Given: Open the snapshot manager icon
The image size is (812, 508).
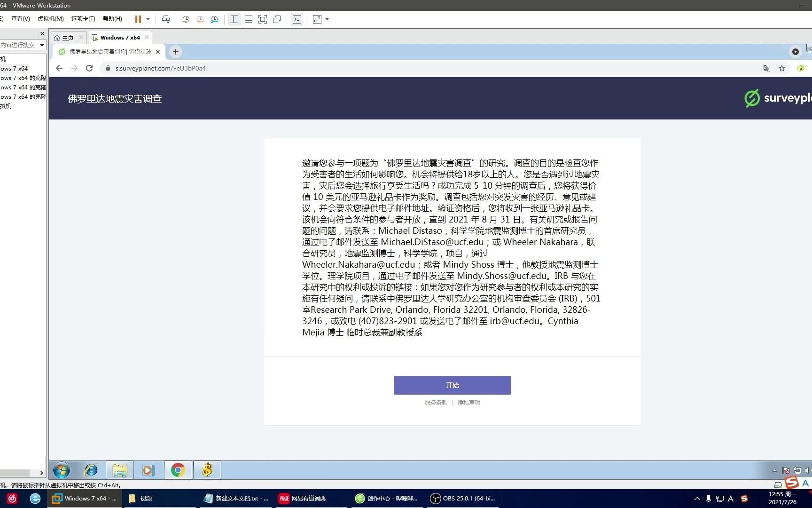Looking at the screenshot, I should pyautogui.click(x=214, y=19).
